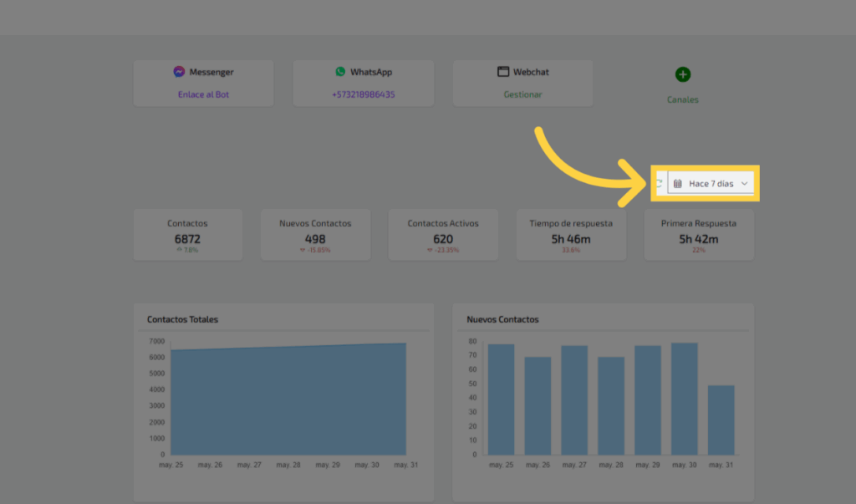Click the green up arrow under Contactos
This screenshot has height=504, width=856.
click(x=178, y=250)
